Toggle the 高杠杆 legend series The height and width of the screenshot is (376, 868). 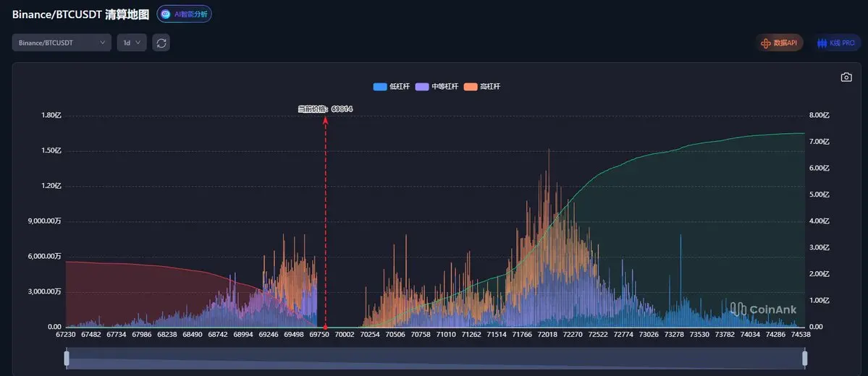pyautogui.click(x=481, y=87)
